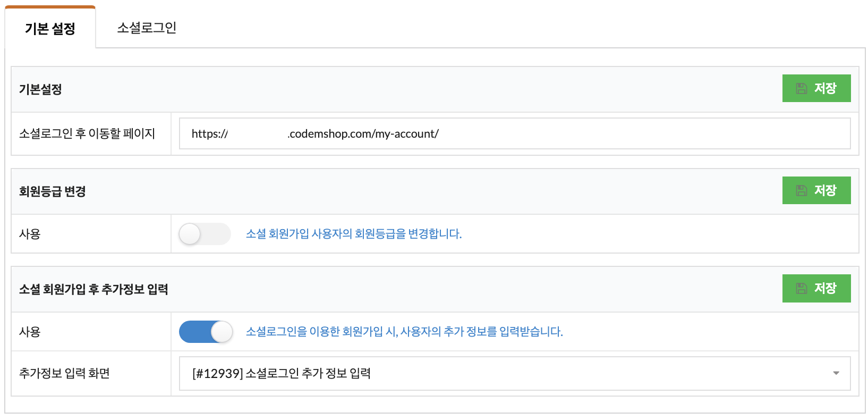Switch to the 소셜로그인 tab
The image size is (868, 420).
coord(147,28)
